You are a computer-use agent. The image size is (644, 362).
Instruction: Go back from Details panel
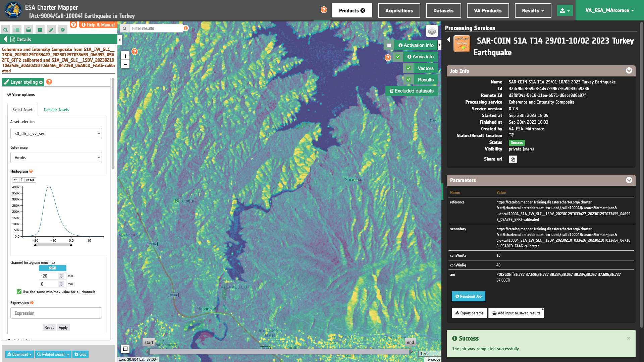(x=5, y=39)
